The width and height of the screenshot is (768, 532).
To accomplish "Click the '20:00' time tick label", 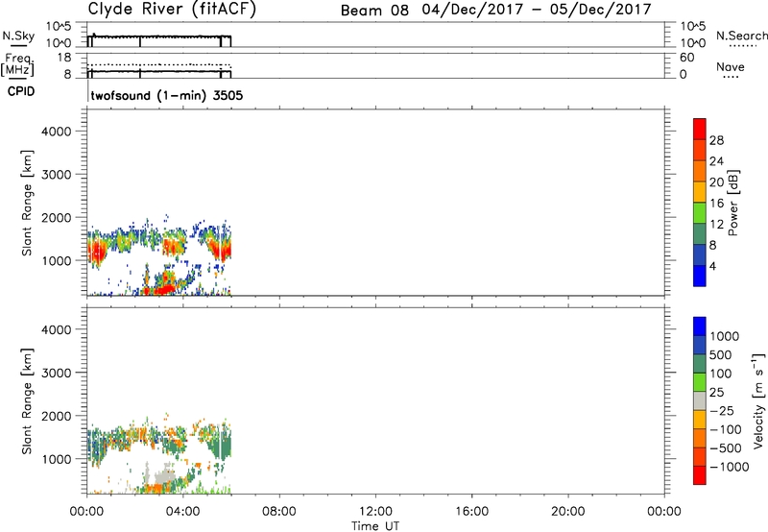I will pyautogui.click(x=567, y=512).
